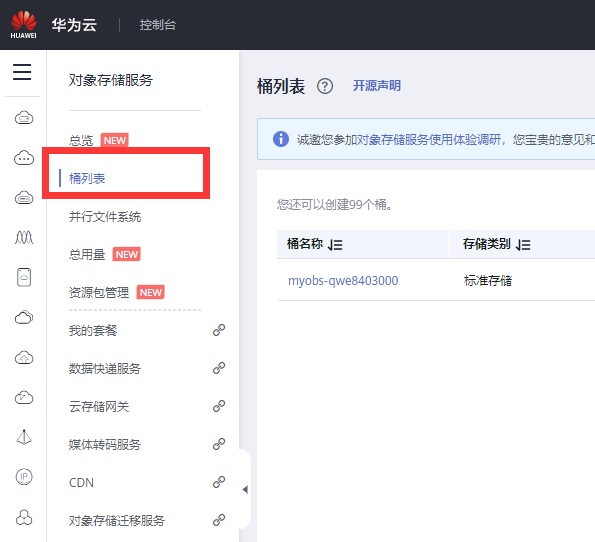Click the phone-shaped cloud icon in the rail

tap(24, 277)
